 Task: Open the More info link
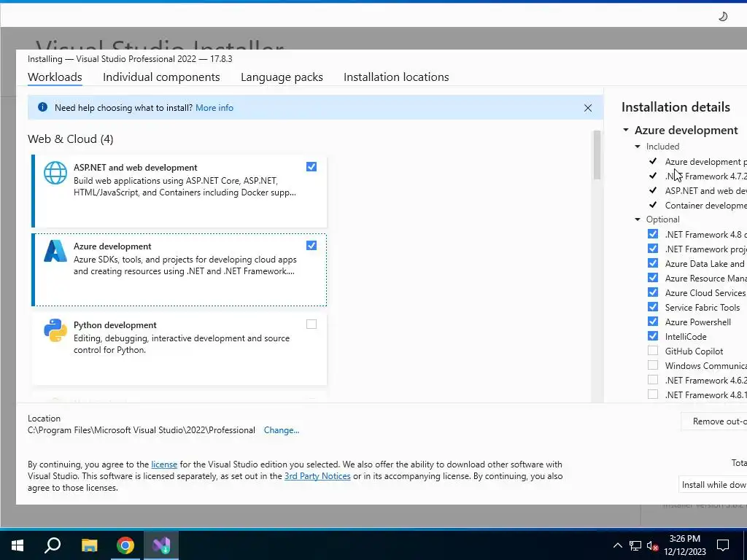(214, 108)
